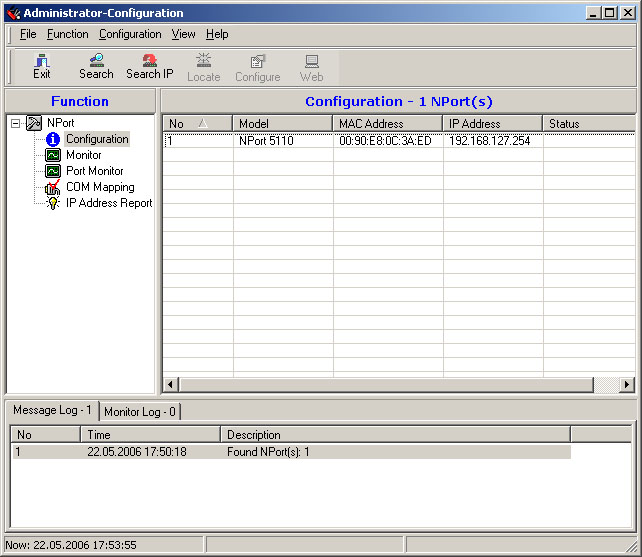The height and width of the screenshot is (557, 642).
Task: Open the File menu
Action: [x=27, y=34]
